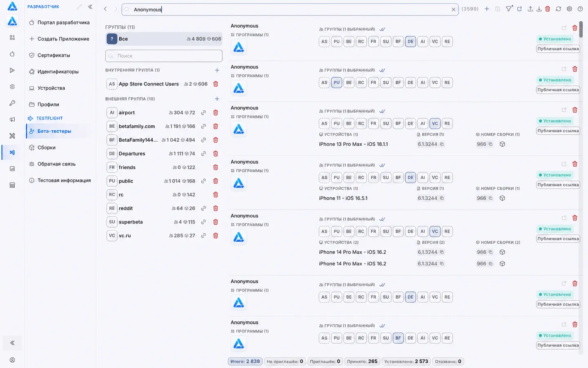
Task: Toggle BF group chip for the iPhone 11 tester
Action: click(x=398, y=177)
